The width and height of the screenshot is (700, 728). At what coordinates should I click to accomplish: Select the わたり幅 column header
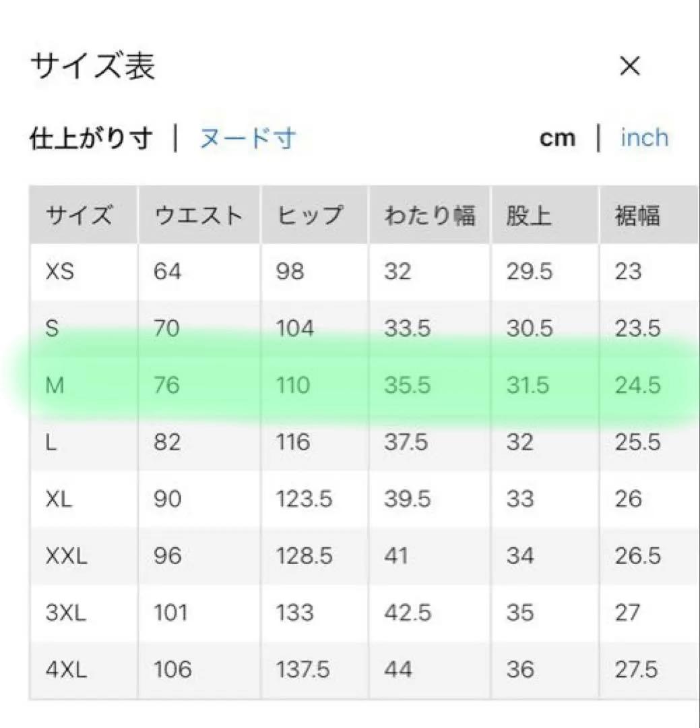(x=432, y=215)
